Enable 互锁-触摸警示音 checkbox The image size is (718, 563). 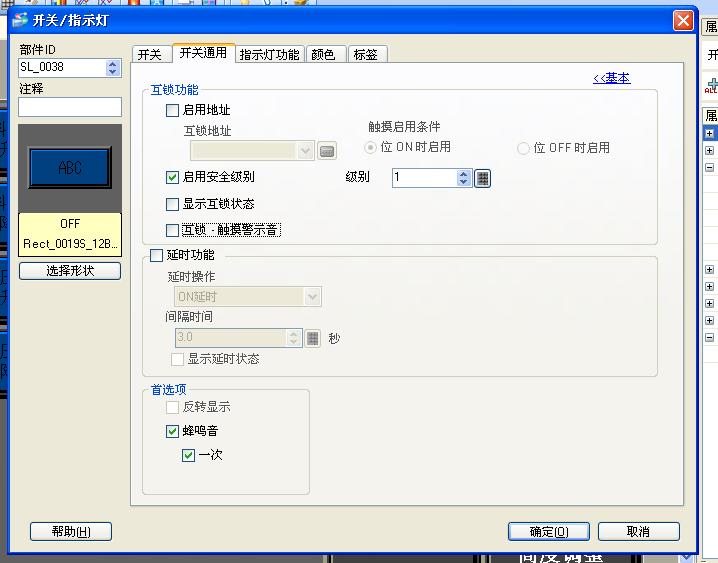tap(173, 230)
